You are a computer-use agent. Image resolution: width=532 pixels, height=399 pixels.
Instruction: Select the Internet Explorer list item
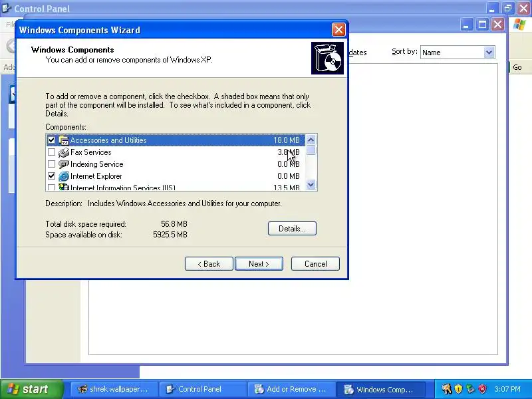(x=176, y=176)
